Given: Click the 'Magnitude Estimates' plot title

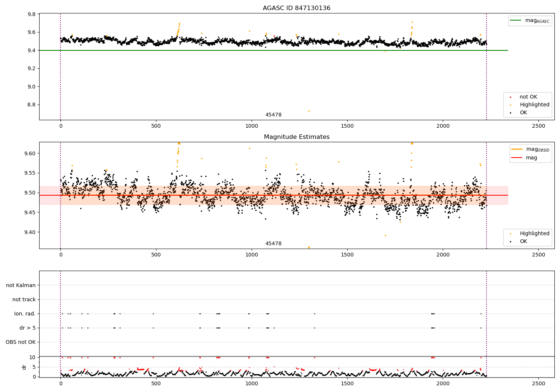Looking at the screenshot, I should click(296, 137).
